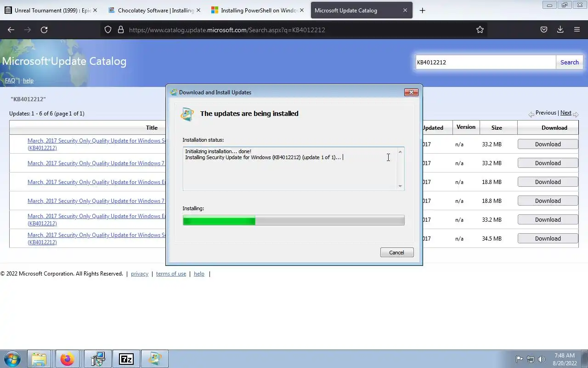This screenshot has width=588, height=368.
Task: Open the Windows Start menu
Action: (12, 359)
